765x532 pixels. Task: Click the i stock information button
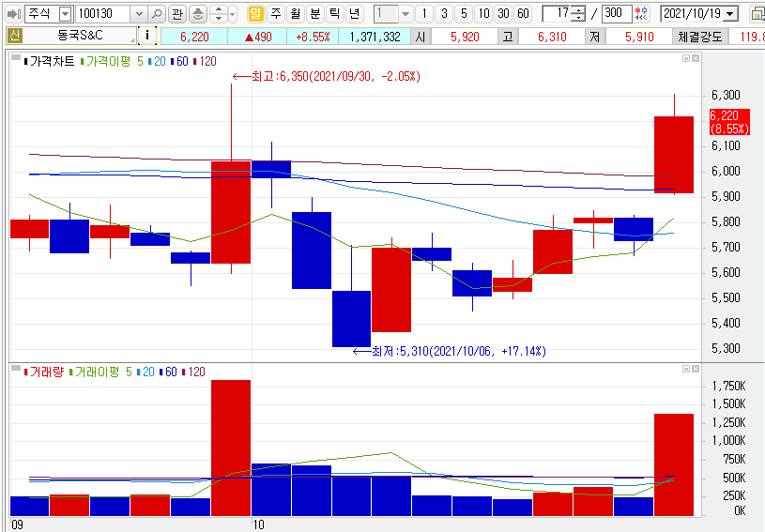pos(147,36)
